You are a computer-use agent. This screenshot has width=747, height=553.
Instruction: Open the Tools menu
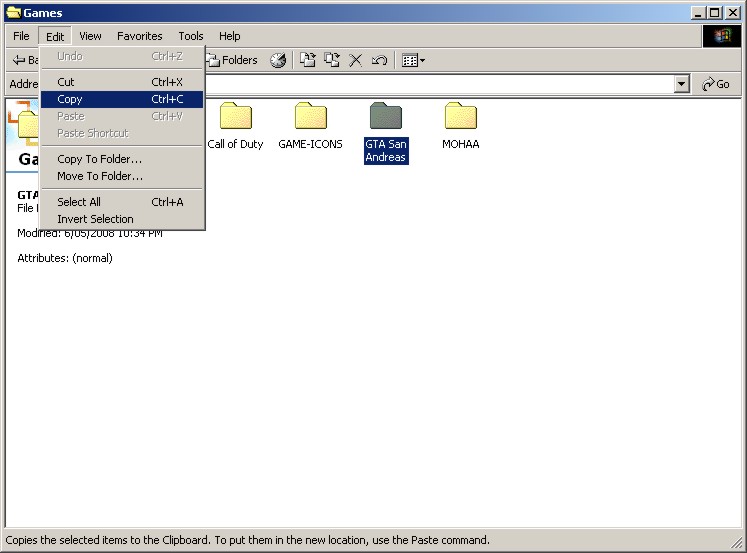191,36
